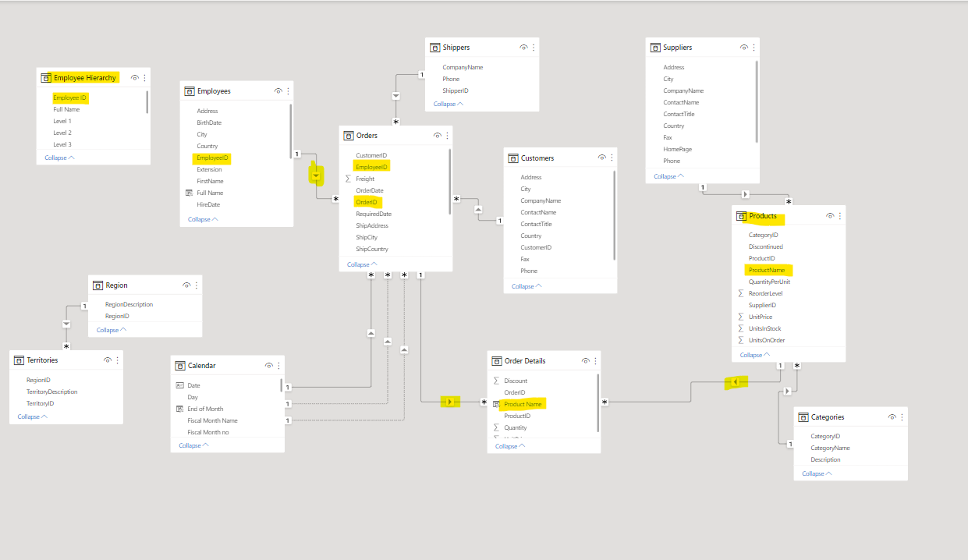Open more options for Calendar table
The height and width of the screenshot is (560, 968).
coord(278,366)
